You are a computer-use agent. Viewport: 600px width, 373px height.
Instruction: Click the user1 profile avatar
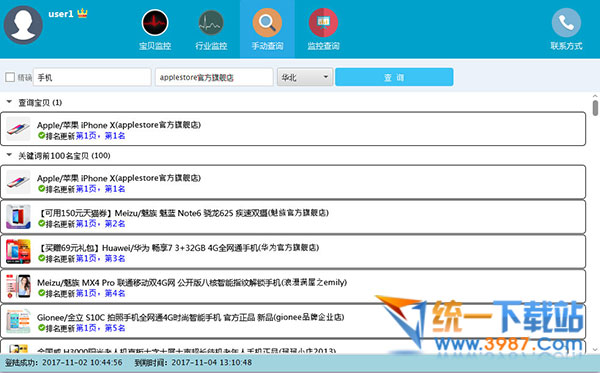[x=23, y=25]
